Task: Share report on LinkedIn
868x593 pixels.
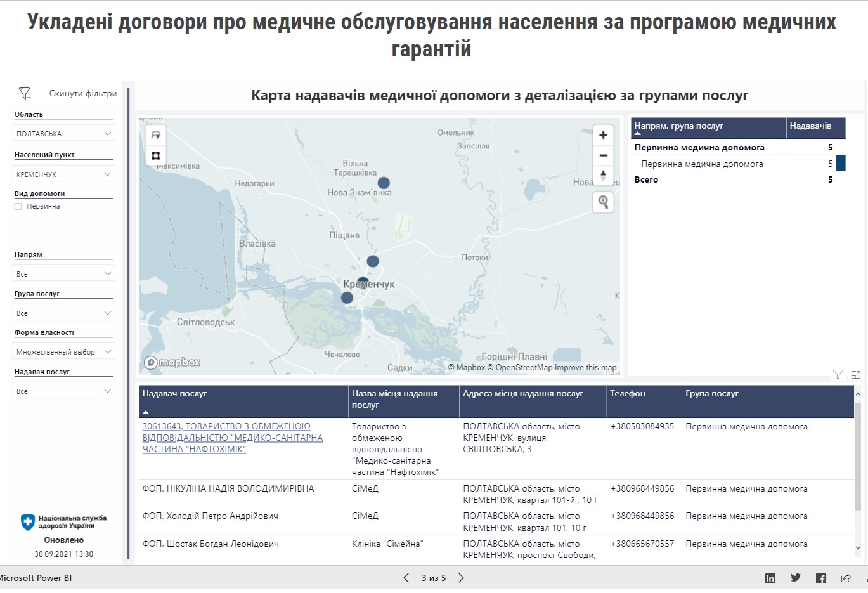Action: coord(770,578)
